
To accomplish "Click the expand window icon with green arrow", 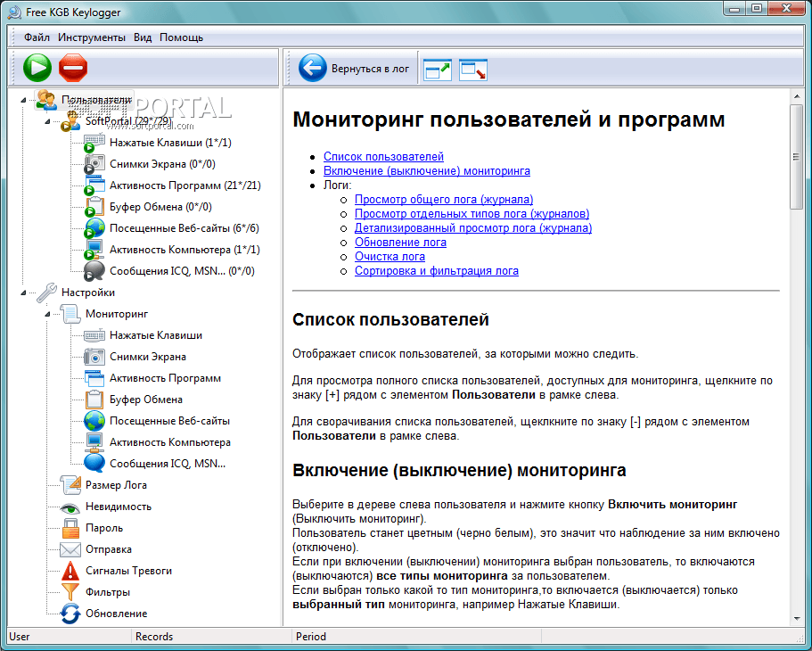I will (x=438, y=70).
